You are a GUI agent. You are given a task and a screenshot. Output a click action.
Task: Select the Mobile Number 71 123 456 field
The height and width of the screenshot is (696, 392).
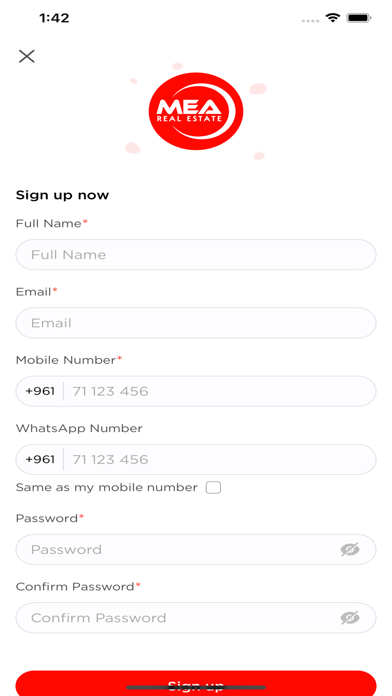pyautogui.click(x=220, y=391)
